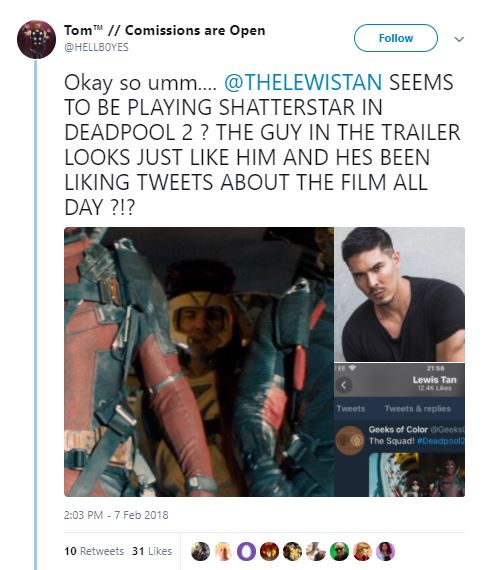Click the purple ring liker avatar

coord(246,551)
